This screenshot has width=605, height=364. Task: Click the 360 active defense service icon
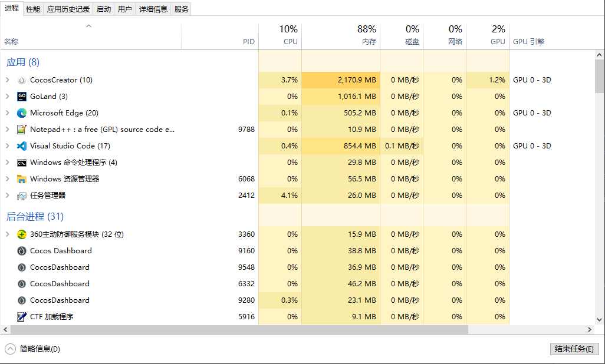coord(22,234)
